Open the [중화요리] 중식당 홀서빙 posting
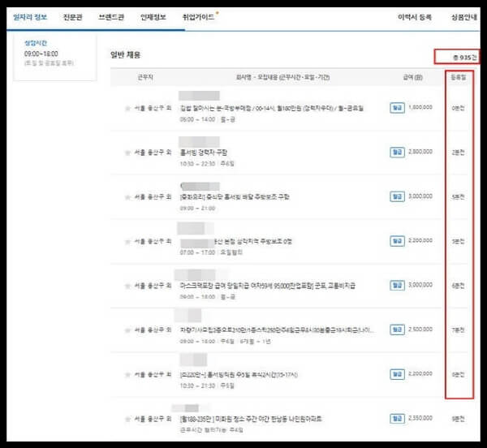This screenshot has height=448, width=487. click(x=235, y=197)
